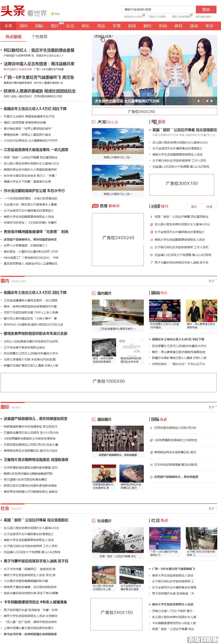Open the 体育 navigation menu item
Viewport: 221px width, 644px height.
178,26
